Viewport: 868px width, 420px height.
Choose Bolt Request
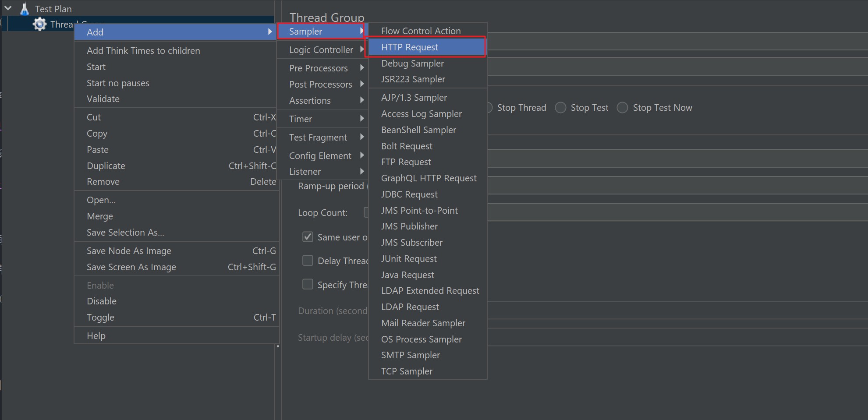click(428, 146)
